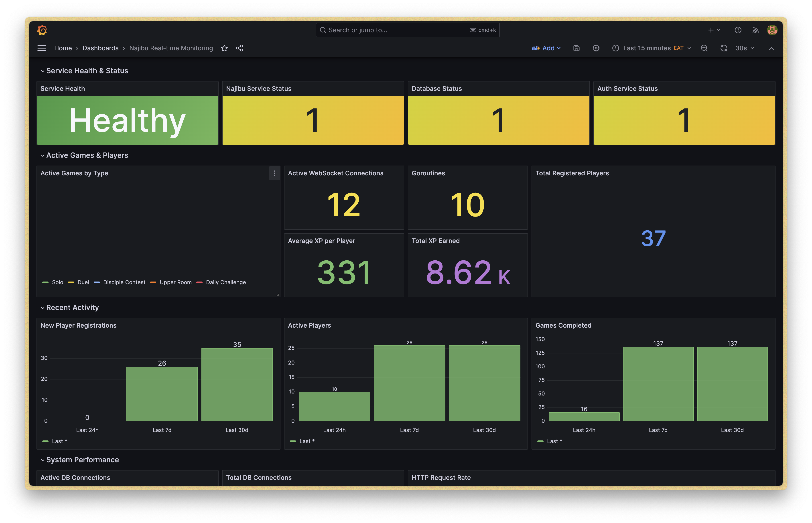This screenshot has height=523, width=812.
Task: Click the zoom out time range icon
Action: (704, 48)
